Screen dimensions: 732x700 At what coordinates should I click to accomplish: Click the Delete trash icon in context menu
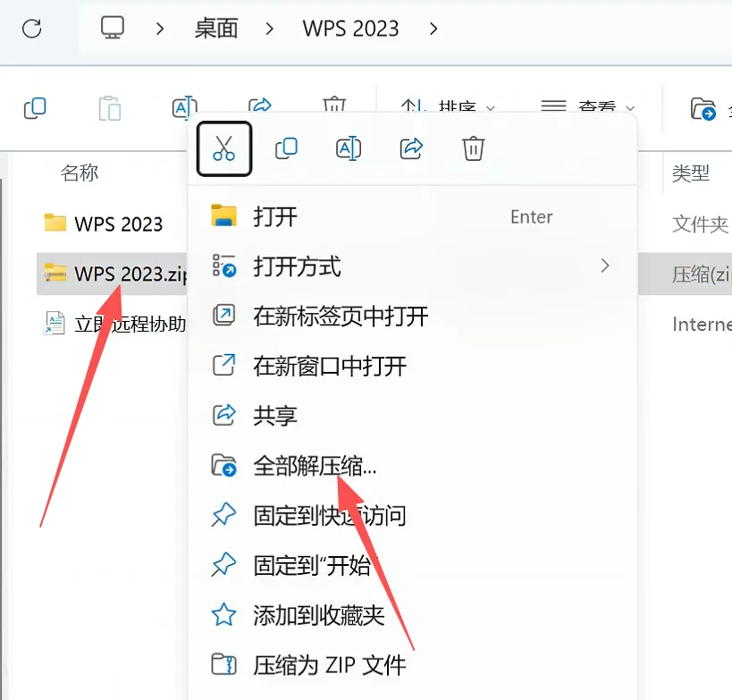pyautogui.click(x=474, y=148)
